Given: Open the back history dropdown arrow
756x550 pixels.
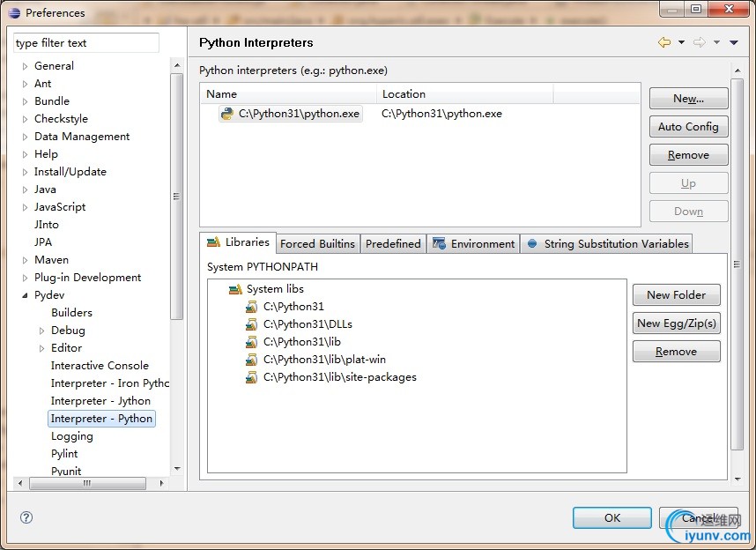Looking at the screenshot, I should (681, 42).
